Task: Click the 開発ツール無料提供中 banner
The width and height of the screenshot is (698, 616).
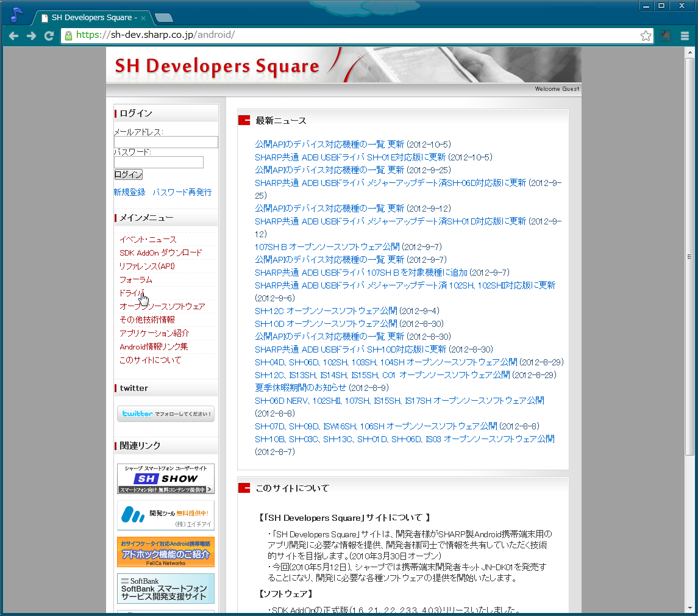Action: (166, 515)
